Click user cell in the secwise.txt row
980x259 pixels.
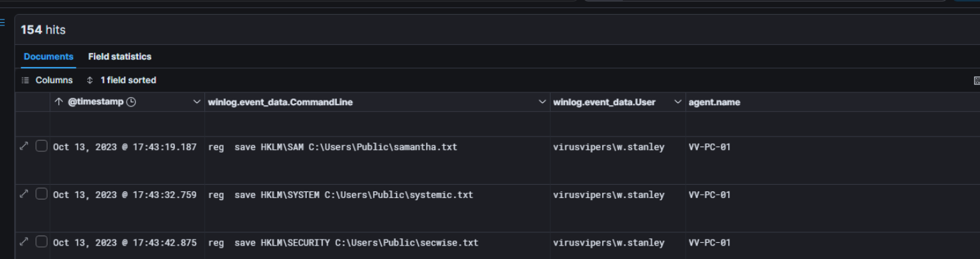(609, 243)
